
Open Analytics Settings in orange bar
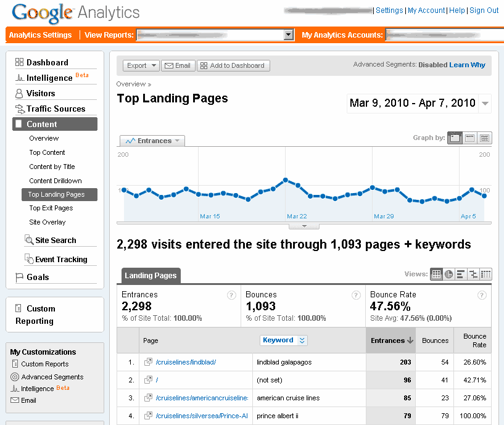click(40, 35)
